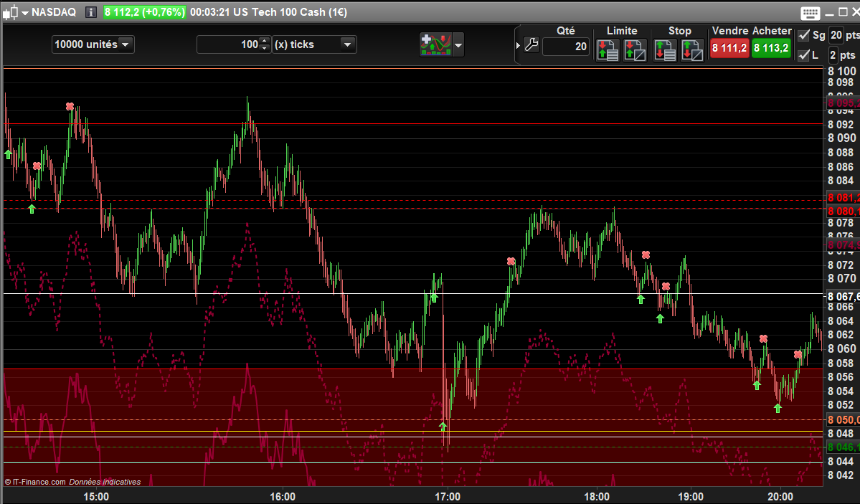The width and height of the screenshot is (860, 504).
Task: Click the 8 095,2 red price label
Action: 843,103
